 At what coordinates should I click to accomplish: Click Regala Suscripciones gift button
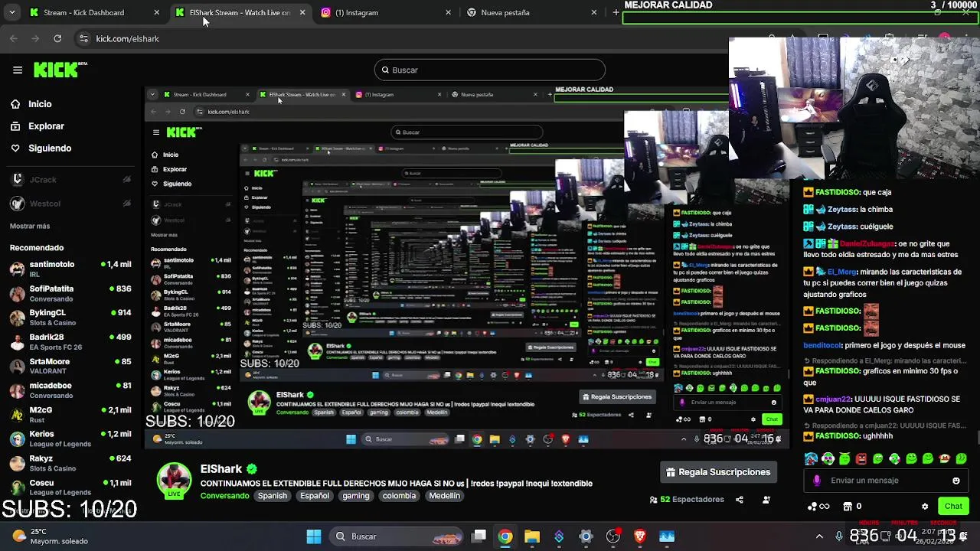click(x=717, y=472)
